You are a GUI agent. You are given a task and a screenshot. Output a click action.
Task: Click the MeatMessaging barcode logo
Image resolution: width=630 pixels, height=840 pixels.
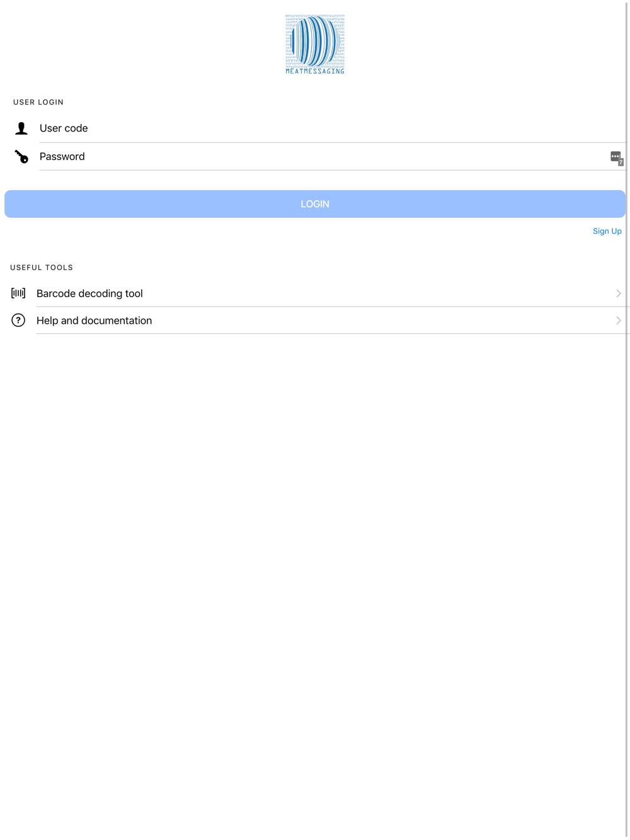tap(315, 44)
